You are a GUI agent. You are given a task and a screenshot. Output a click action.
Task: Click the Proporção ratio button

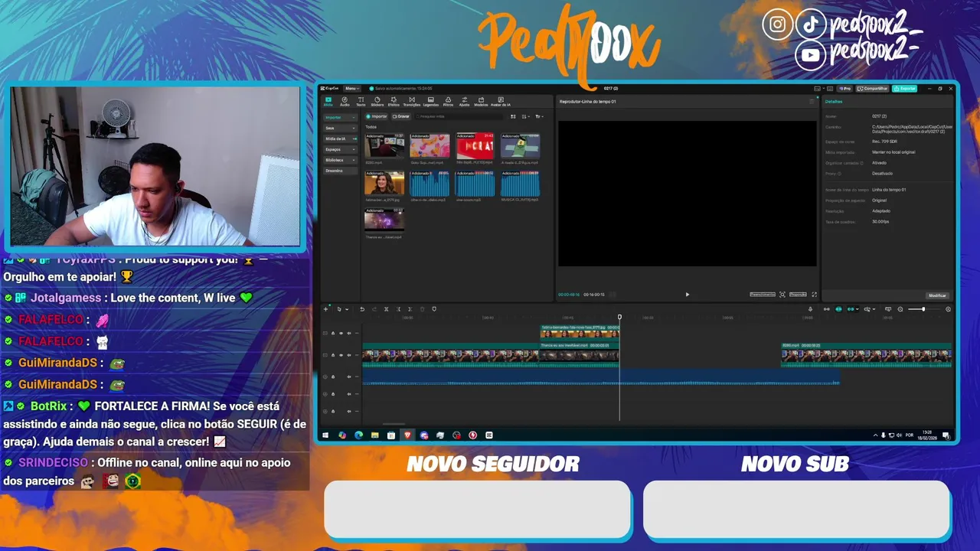(x=798, y=295)
